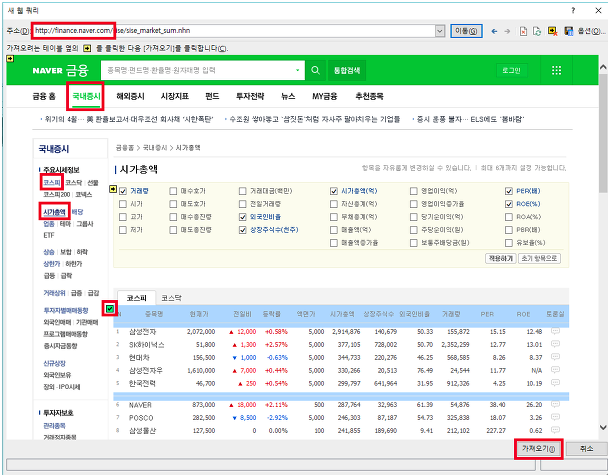Expand the address bar dropdown arrow
The image size is (610, 476).
click(x=440, y=31)
